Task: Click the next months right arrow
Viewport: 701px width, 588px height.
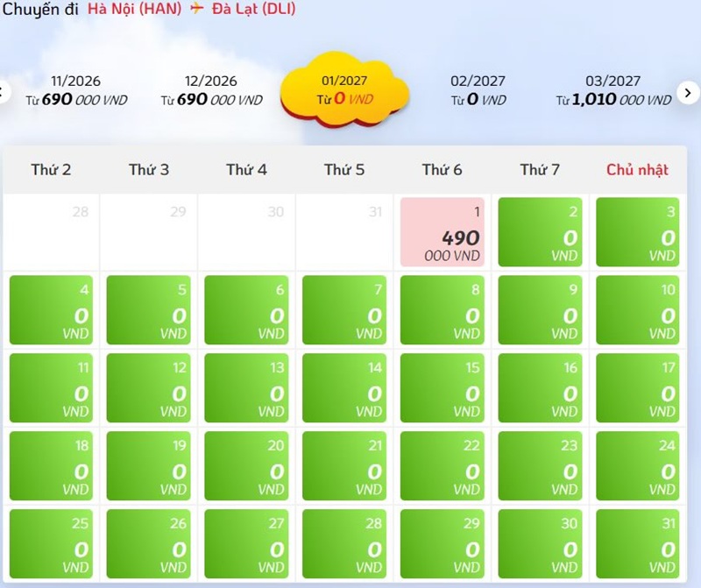Action: [688, 93]
